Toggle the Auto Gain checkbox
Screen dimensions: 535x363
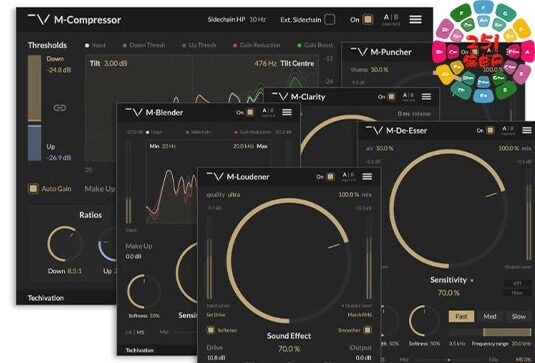33,188
